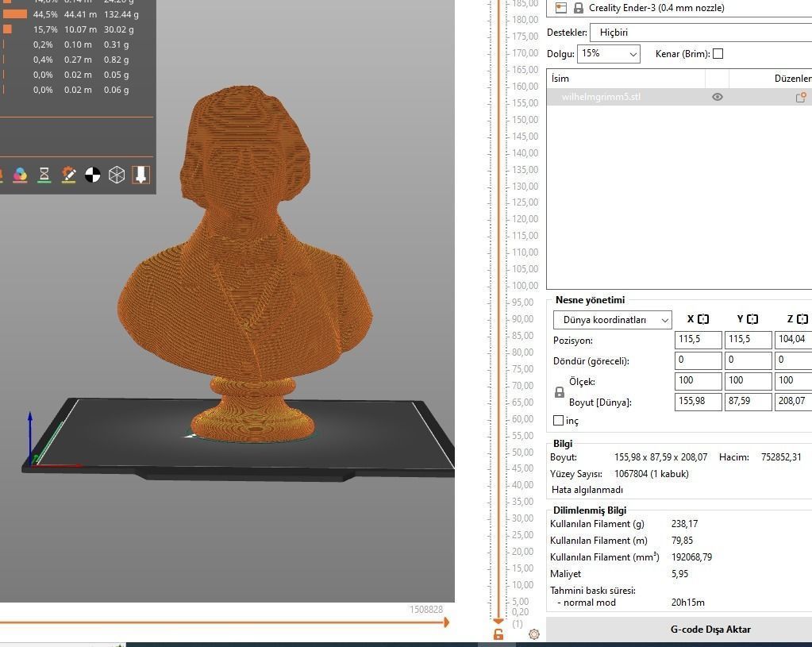Click the 44,5% legend row
The height and width of the screenshot is (647, 812).
72,14
